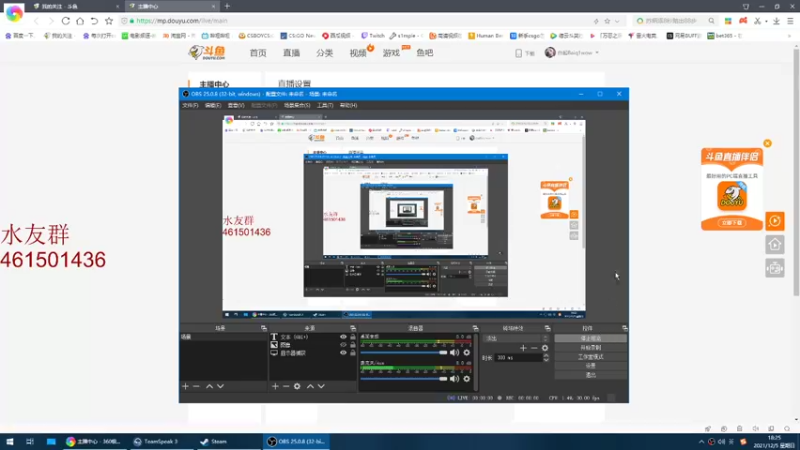Screen dimensions: 800x450
Task: Enable studio mode in OBS controls
Action: 590,357
